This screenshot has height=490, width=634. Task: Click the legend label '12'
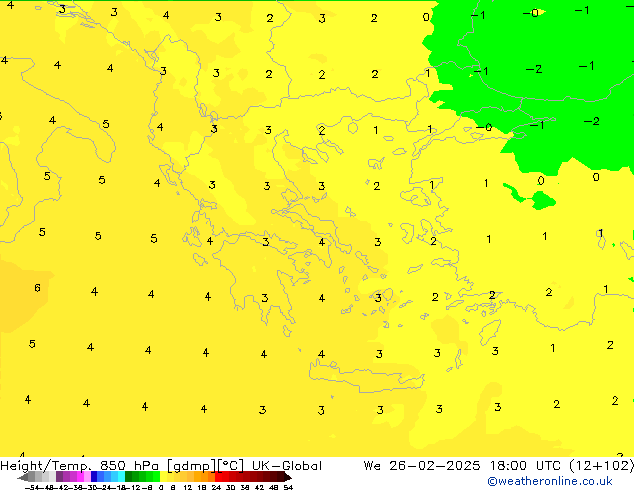188,487
